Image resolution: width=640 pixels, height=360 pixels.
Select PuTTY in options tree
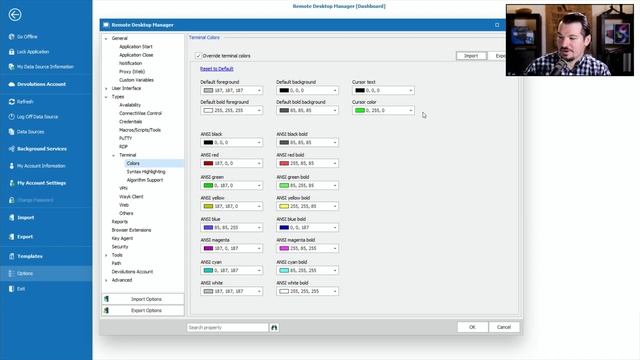point(125,138)
